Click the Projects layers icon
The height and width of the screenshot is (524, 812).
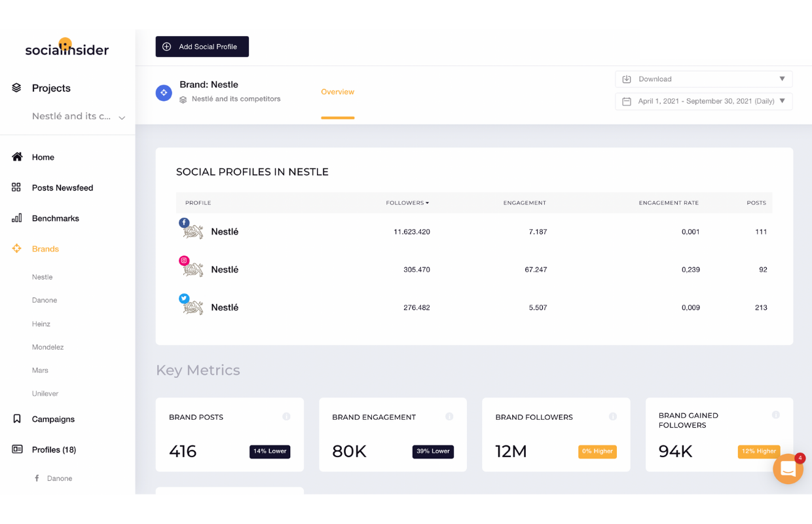coord(17,88)
